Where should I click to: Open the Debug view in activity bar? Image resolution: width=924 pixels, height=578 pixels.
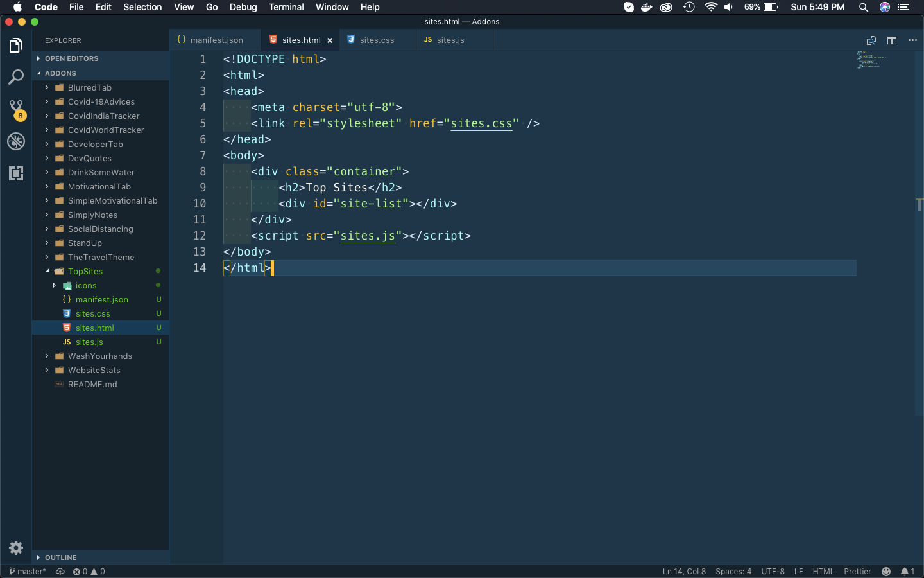pyautogui.click(x=16, y=141)
